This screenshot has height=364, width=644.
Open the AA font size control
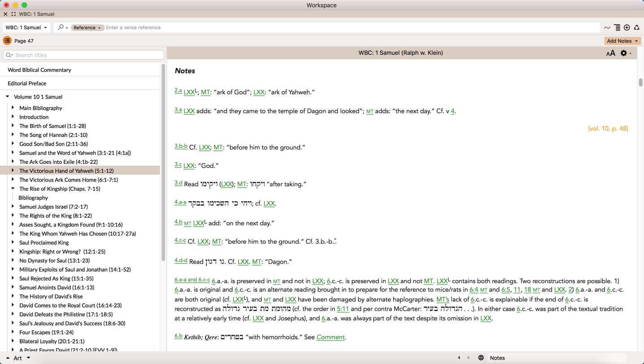[610, 53]
